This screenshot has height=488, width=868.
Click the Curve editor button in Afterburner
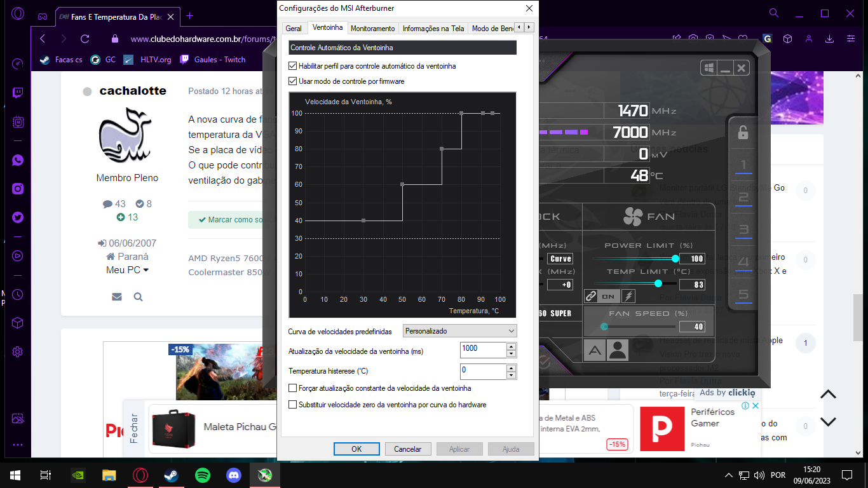[x=560, y=259]
